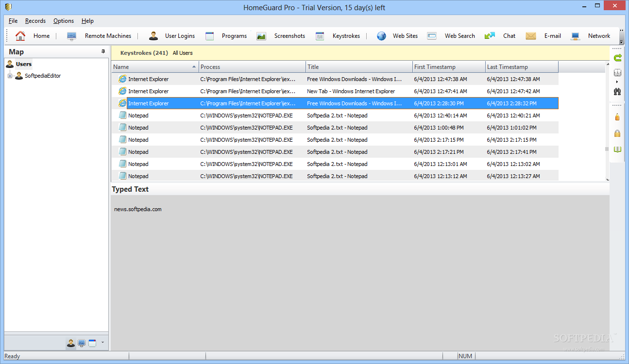This screenshot has width=629, height=364.
Task: Sort by First Timestamp column
Action: pos(449,67)
